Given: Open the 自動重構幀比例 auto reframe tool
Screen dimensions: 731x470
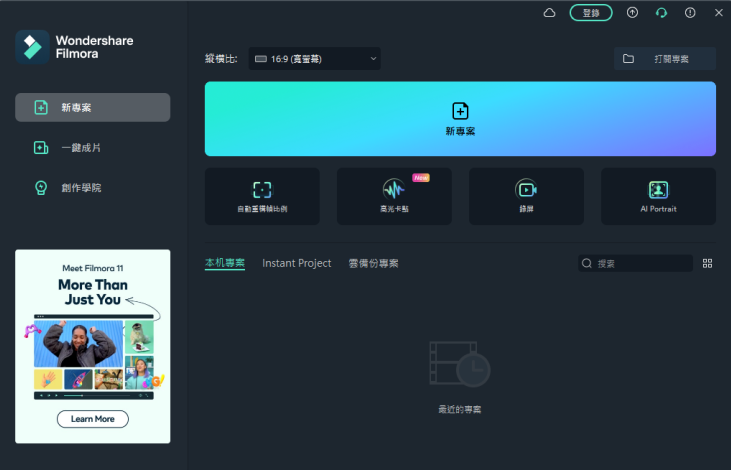Looking at the screenshot, I should point(262,196).
